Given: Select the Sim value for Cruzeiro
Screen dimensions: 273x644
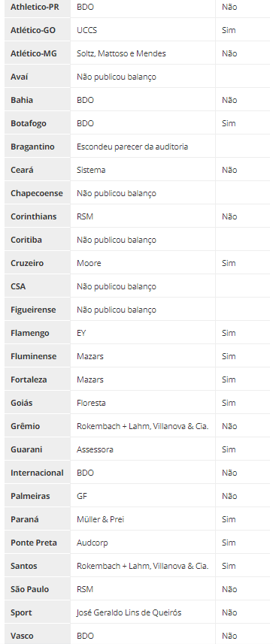Looking at the screenshot, I should (x=229, y=263).
